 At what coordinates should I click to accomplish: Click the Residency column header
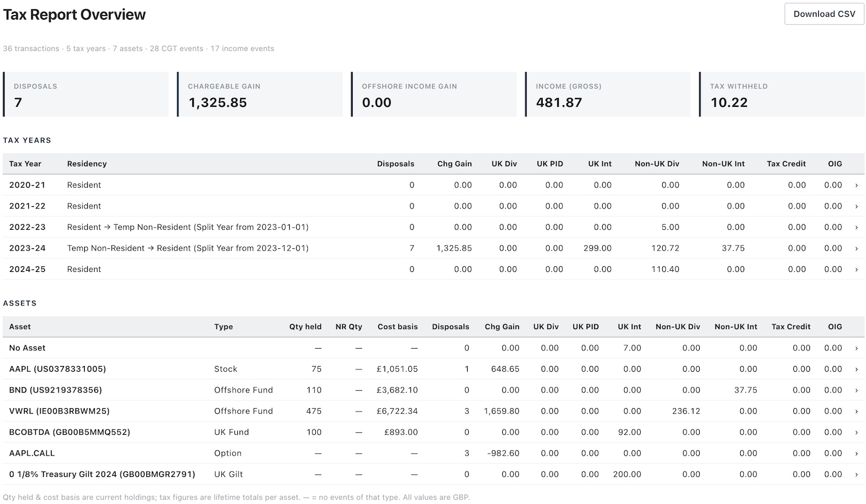(x=87, y=163)
